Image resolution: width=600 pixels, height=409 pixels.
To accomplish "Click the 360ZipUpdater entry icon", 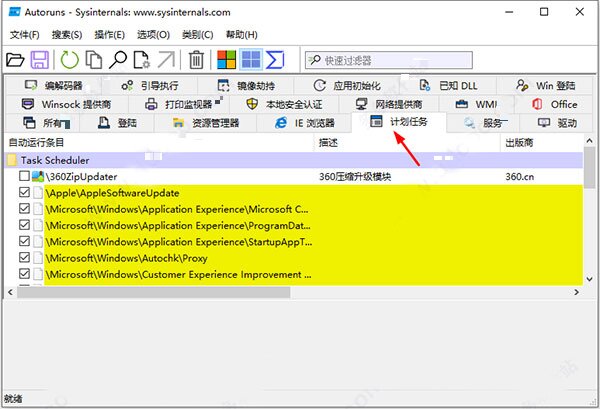I will pos(38,176).
